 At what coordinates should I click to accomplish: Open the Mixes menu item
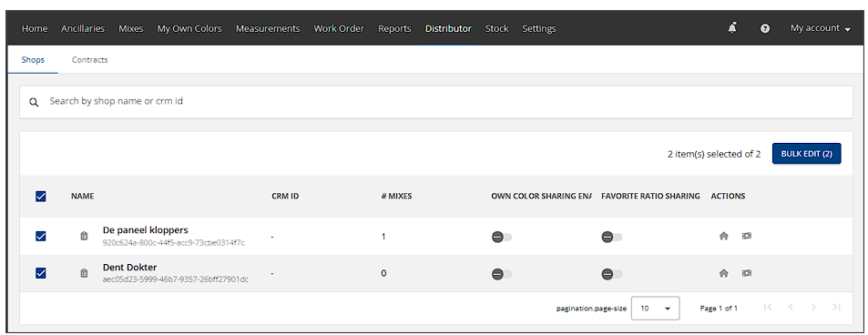130,28
